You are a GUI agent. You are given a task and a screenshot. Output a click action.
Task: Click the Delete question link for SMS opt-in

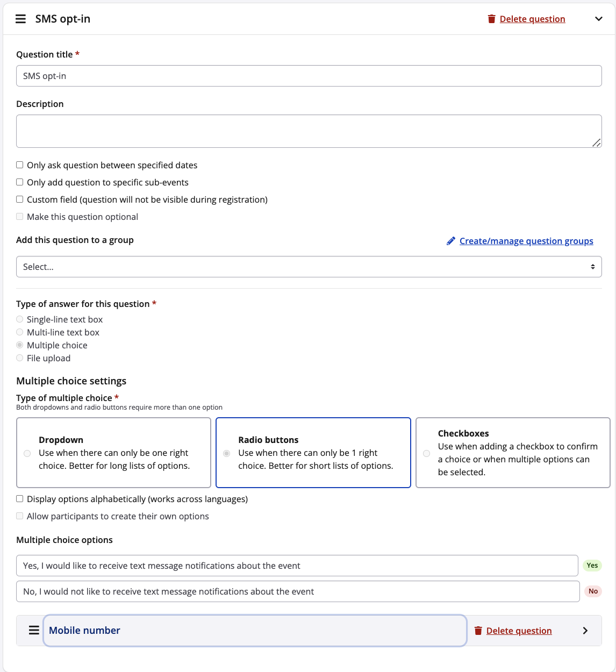[x=532, y=19]
